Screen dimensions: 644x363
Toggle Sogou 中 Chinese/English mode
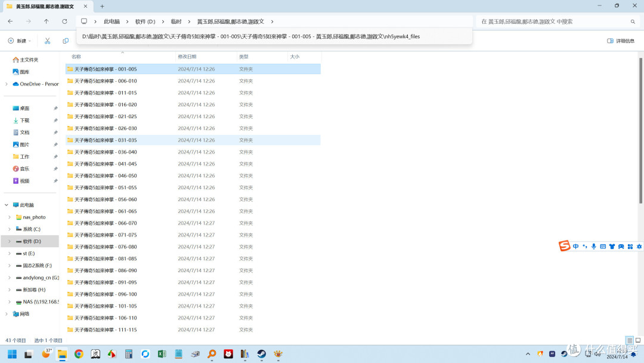coord(576,246)
